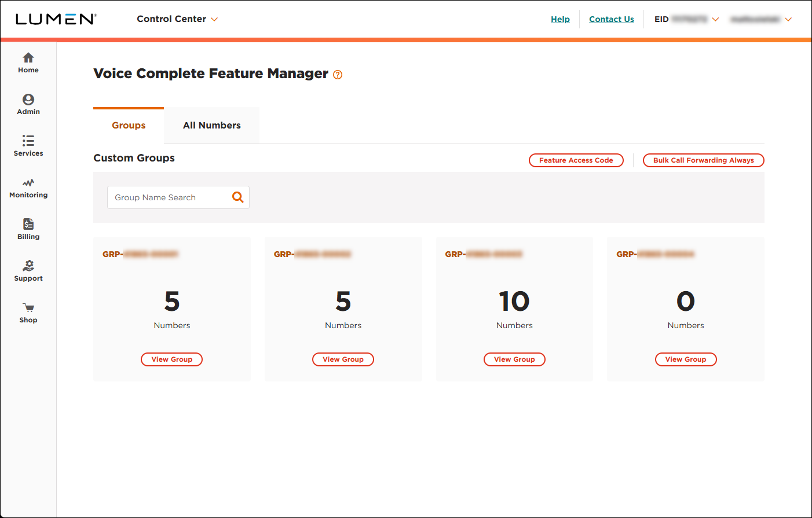Open the Home page from the sidebar
The width and height of the screenshot is (812, 518).
(28, 63)
